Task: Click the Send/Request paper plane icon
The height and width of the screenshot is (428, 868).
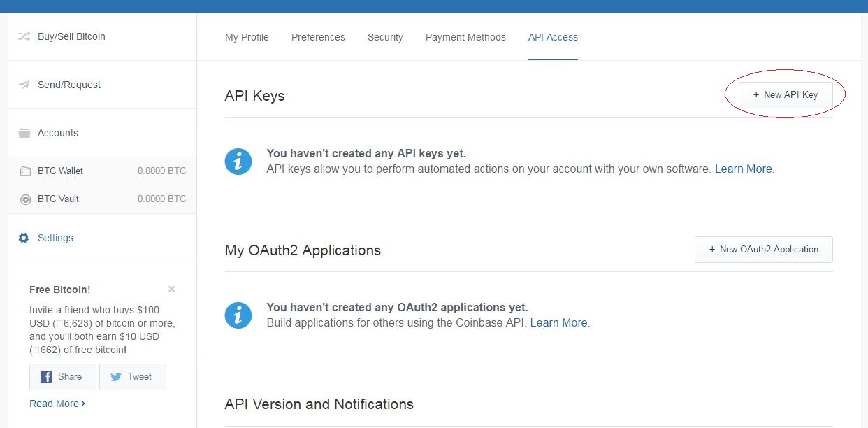Action: coord(24,85)
